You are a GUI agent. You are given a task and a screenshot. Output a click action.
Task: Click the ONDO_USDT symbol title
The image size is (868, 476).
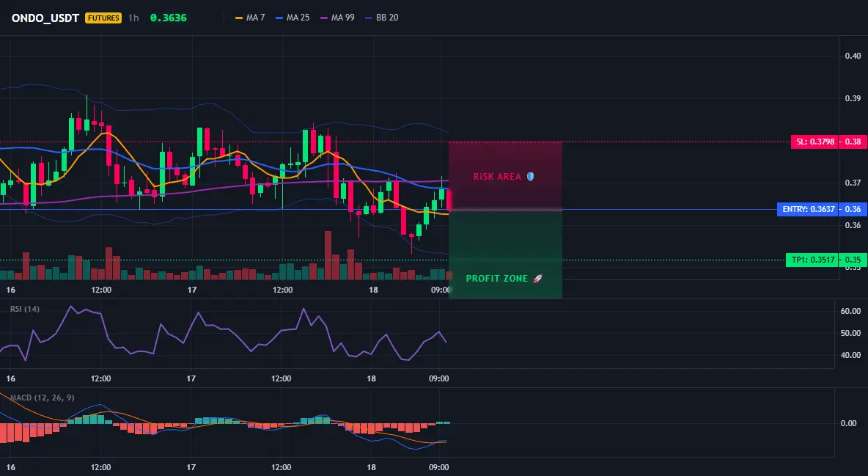click(x=45, y=18)
